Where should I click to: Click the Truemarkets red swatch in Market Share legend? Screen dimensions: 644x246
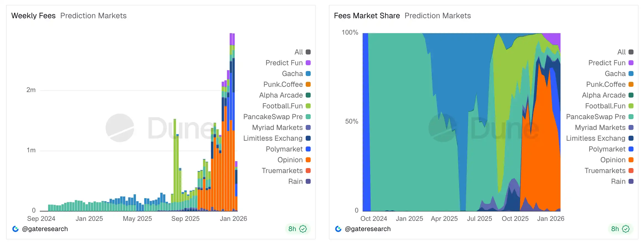(631, 171)
